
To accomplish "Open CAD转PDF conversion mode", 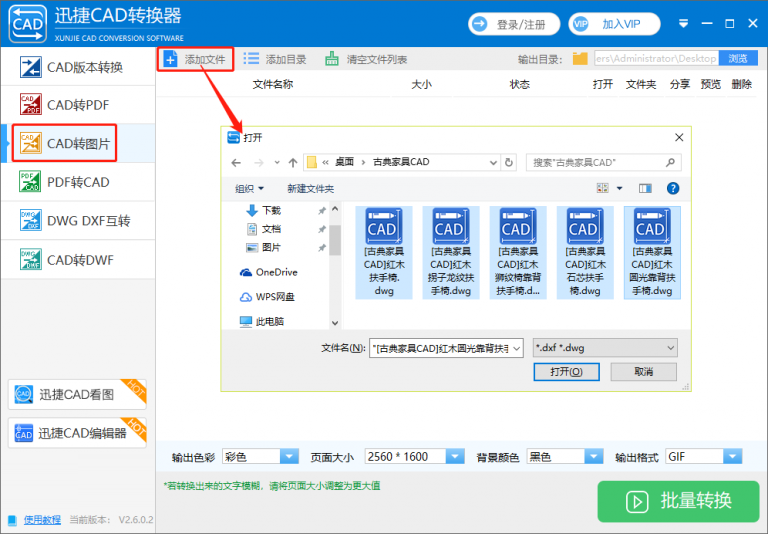I will point(78,105).
